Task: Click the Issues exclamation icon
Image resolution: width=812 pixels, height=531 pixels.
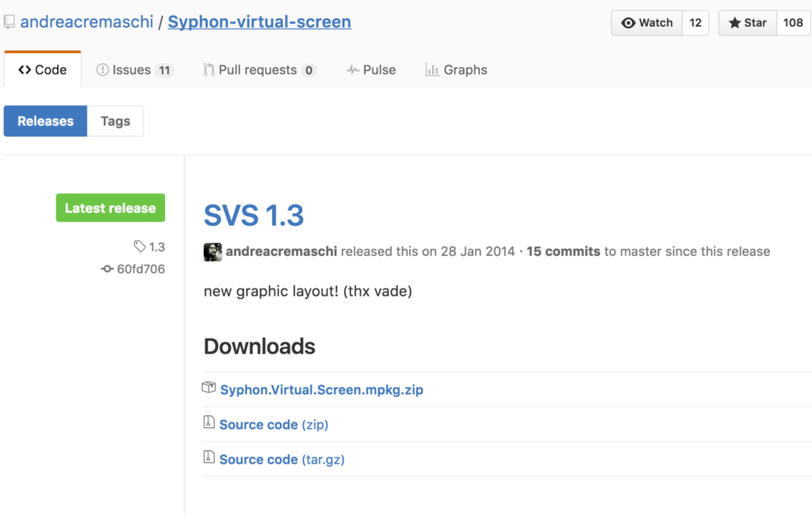Action: click(x=102, y=70)
